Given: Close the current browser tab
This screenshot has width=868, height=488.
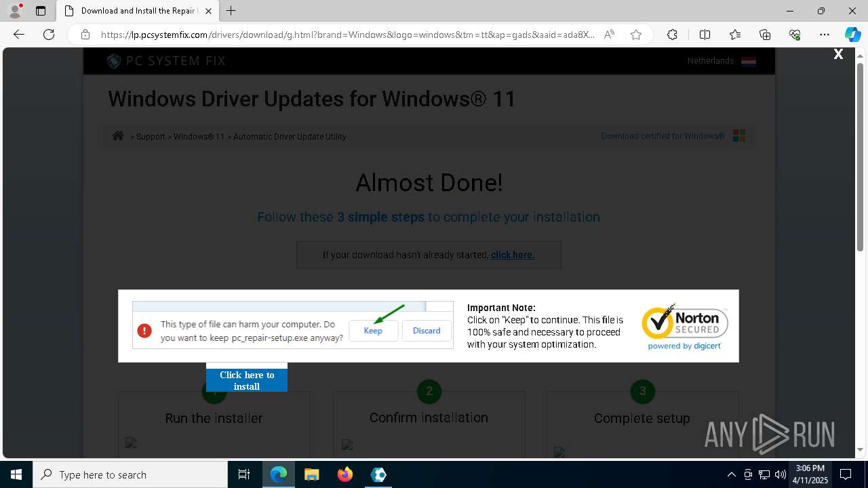Looking at the screenshot, I should pos(209,11).
